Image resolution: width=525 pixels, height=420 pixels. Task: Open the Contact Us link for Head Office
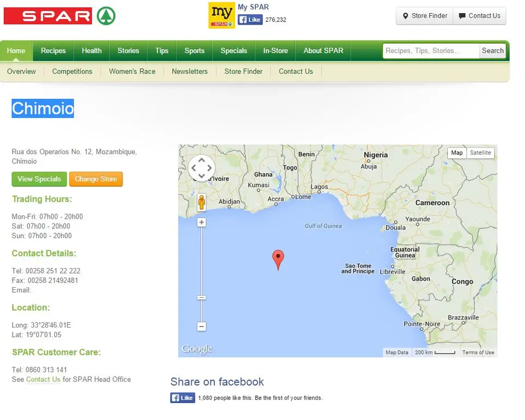point(43,380)
